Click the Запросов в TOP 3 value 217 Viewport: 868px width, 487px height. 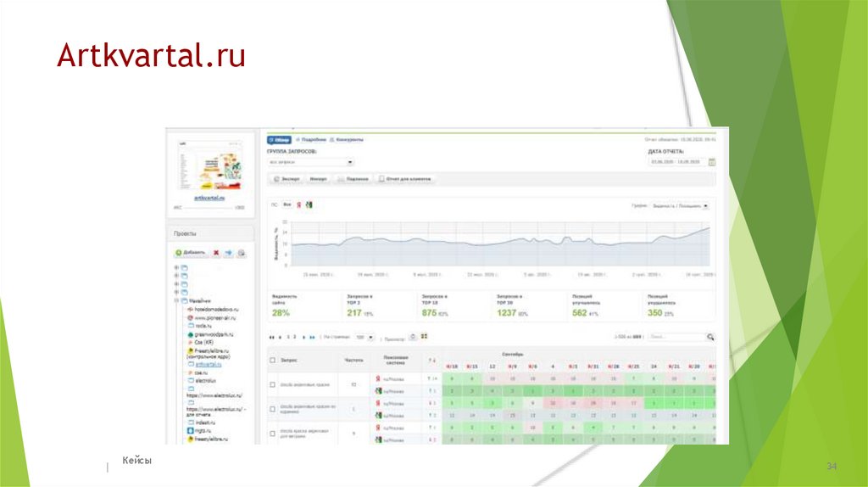pyautogui.click(x=354, y=313)
